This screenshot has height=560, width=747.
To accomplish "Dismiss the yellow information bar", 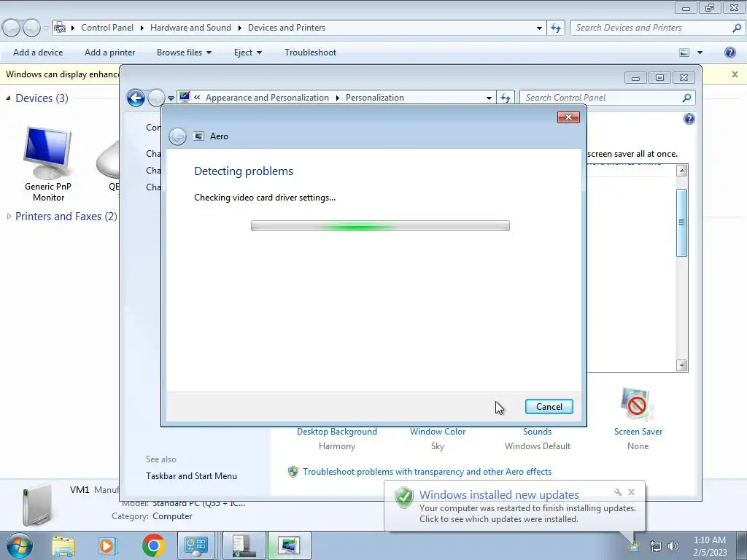I will coord(735,74).
